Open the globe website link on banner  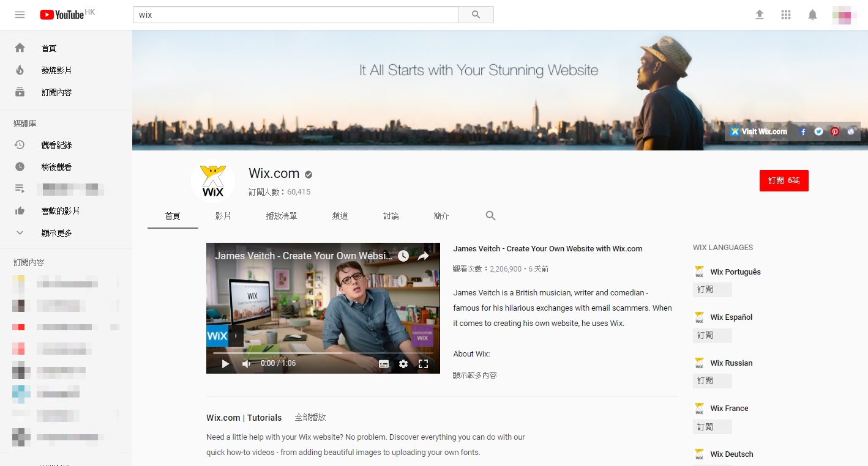pos(851,131)
